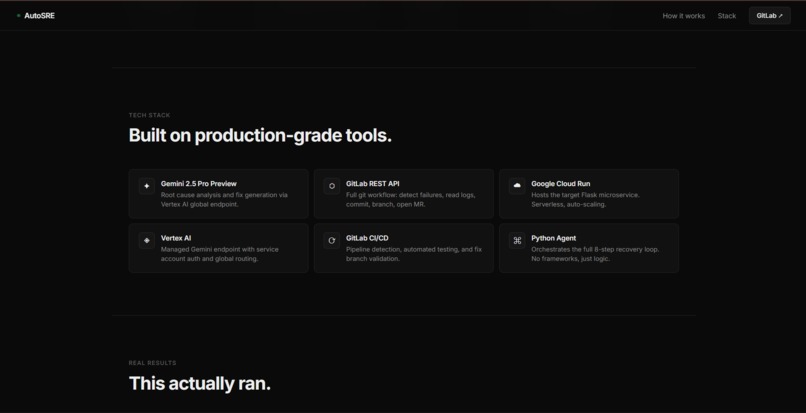Open the How it works nav link
The height and width of the screenshot is (413, 806).
coord(684,16)
